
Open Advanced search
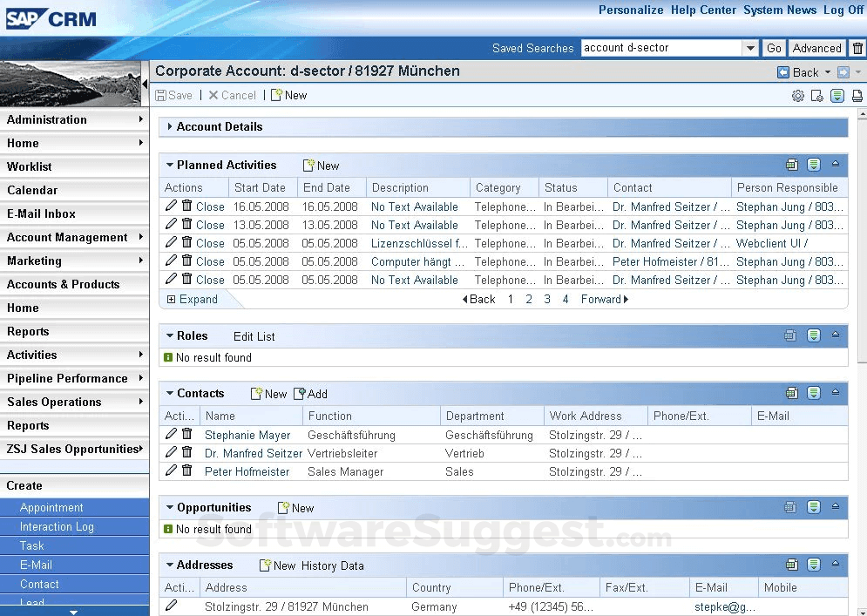pyautogui.click(x=816, y=48)
